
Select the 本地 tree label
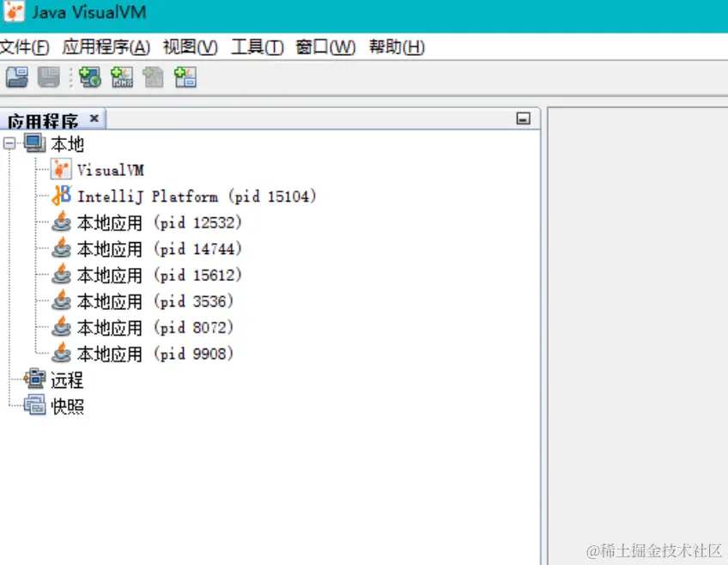point(67,144)
